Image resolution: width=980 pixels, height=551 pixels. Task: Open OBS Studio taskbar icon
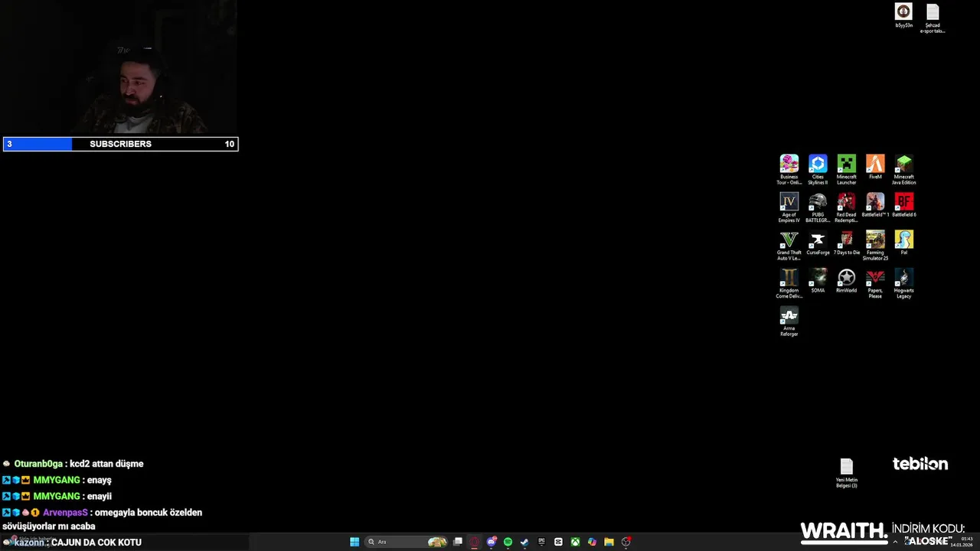(x=626, y=542)
